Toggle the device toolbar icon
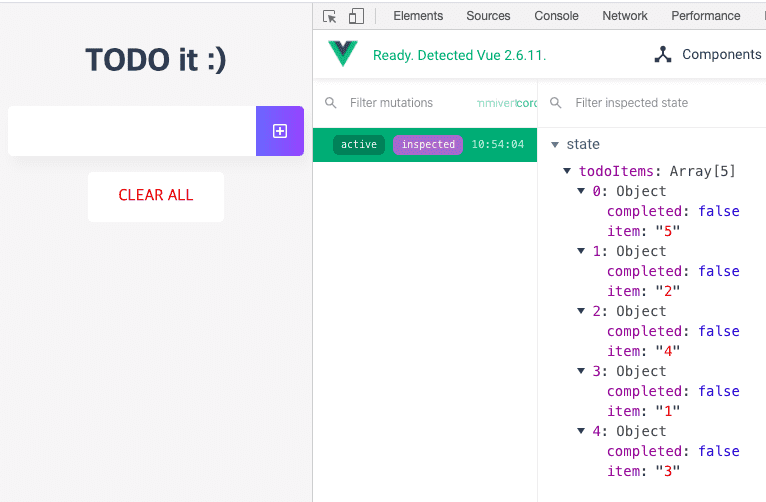 [x=356, y=16]
